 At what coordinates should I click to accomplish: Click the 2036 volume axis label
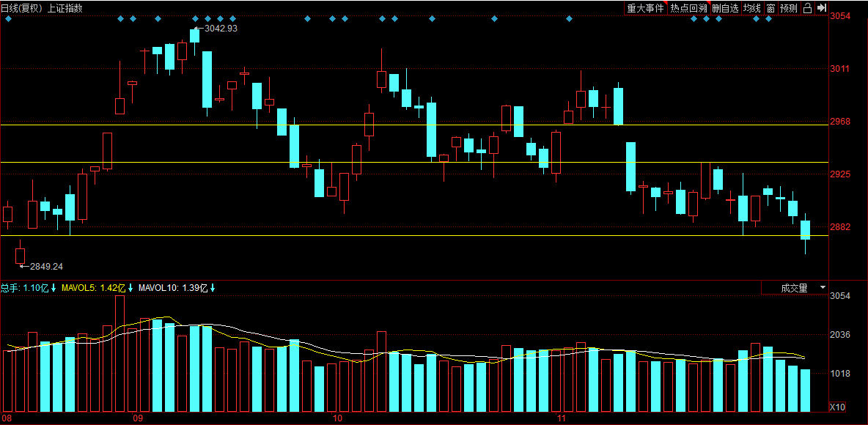point(839,335)
